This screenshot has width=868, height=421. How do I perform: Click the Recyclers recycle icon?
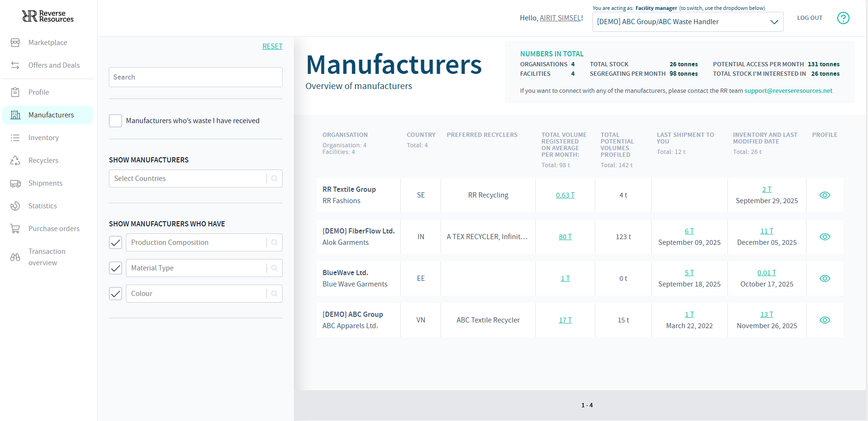click(x=15, y=161)
